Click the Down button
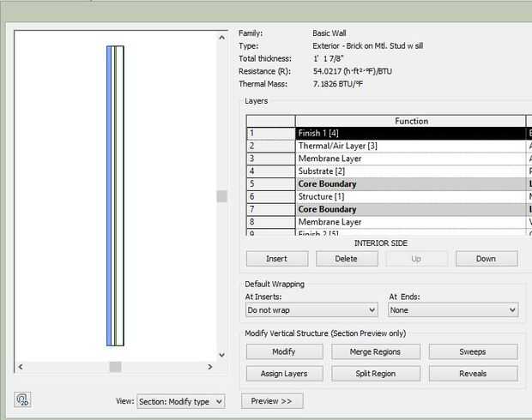 (487, 259)
